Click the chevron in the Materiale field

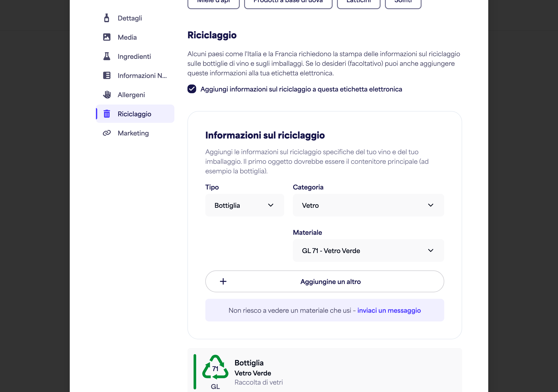click(431, 251)
